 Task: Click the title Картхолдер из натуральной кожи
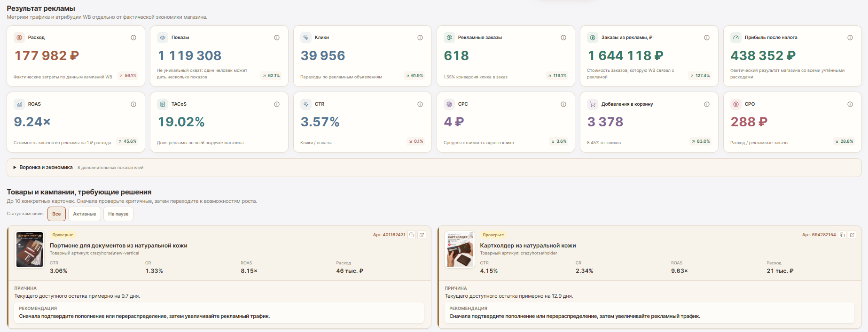(x=528, y=246)
